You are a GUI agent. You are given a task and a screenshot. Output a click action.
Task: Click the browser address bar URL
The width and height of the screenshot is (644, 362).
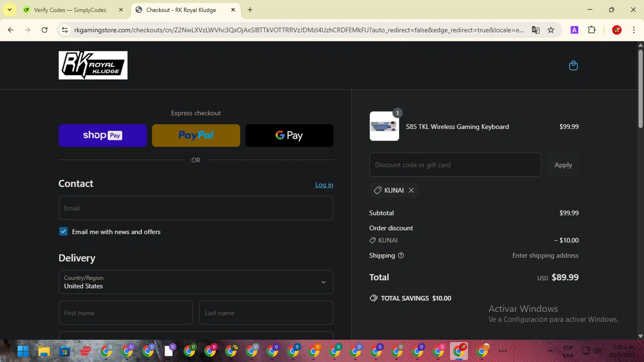point(299,30)
